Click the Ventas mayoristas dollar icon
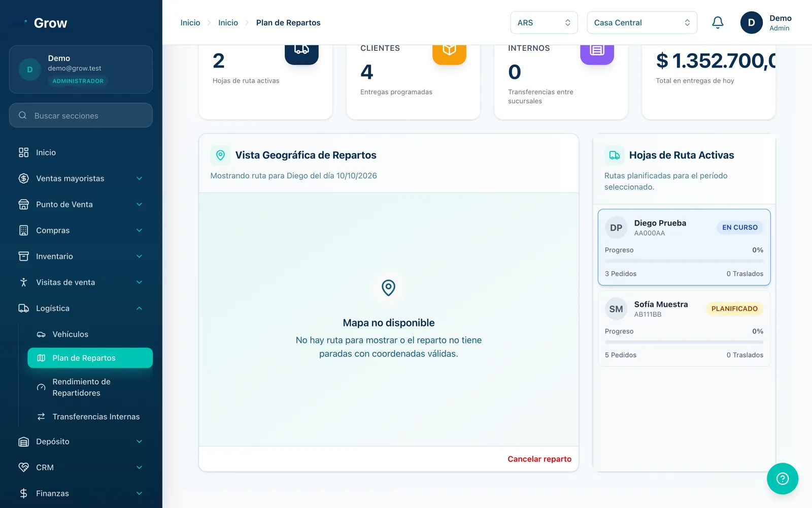812x508 pixels. click(23, 178)
